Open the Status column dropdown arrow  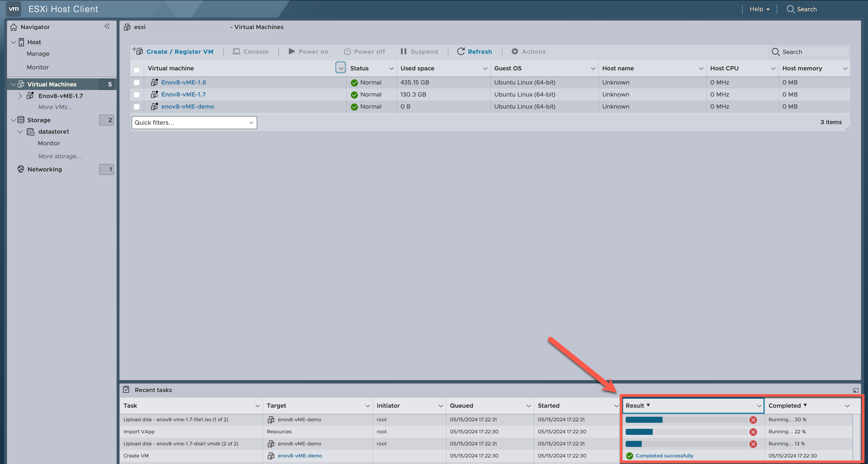click(391, 68)
